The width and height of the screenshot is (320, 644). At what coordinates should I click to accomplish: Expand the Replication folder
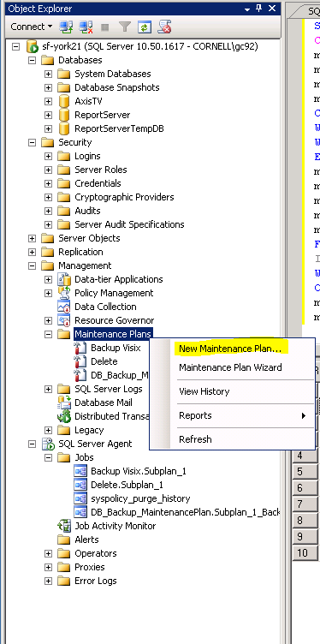pos(32,252)
